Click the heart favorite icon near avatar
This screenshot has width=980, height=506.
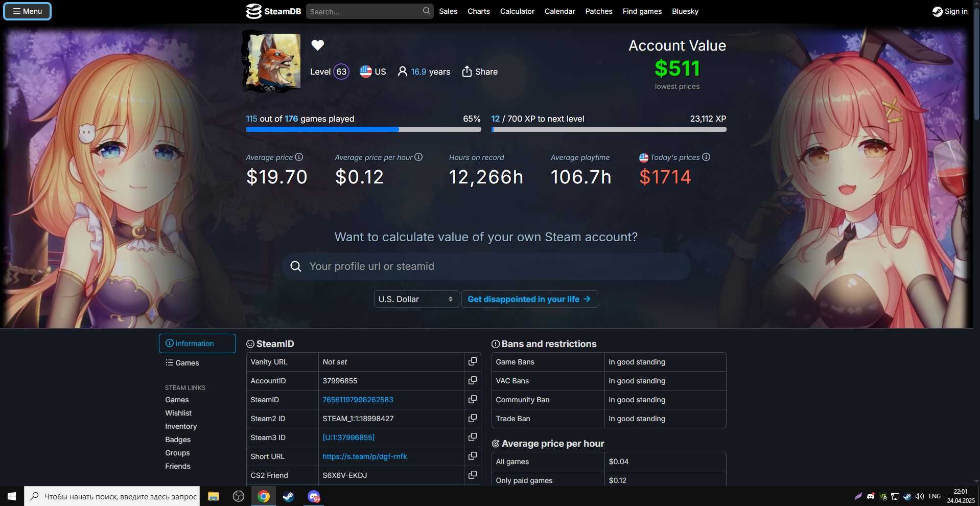[x=318, y=45]
